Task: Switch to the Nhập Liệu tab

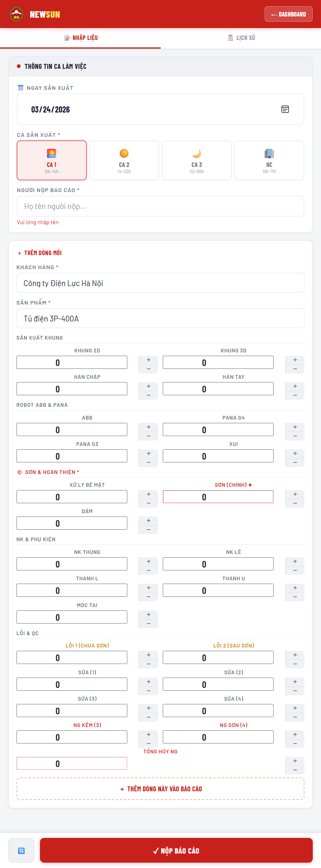Action: pos(80,38)
